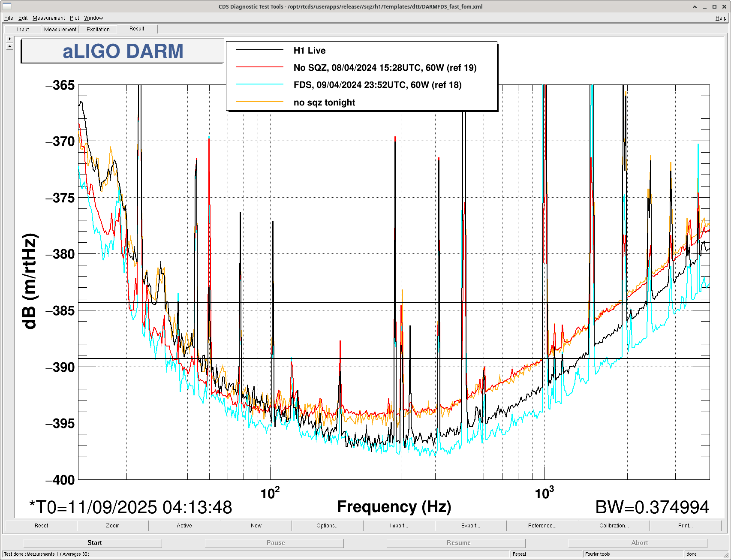Click the Reference... button
This screenshot has width=731, height=560.
[542, 525]
